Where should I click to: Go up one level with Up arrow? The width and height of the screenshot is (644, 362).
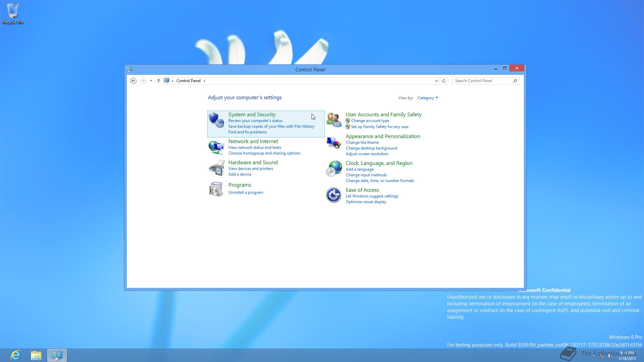159,81
